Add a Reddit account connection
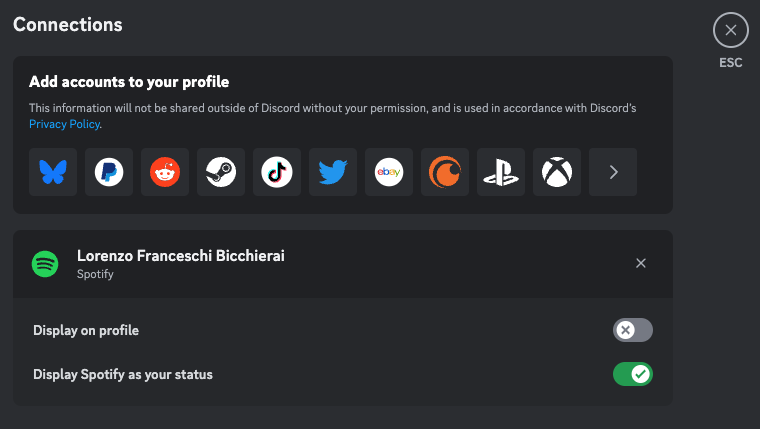 165,173
